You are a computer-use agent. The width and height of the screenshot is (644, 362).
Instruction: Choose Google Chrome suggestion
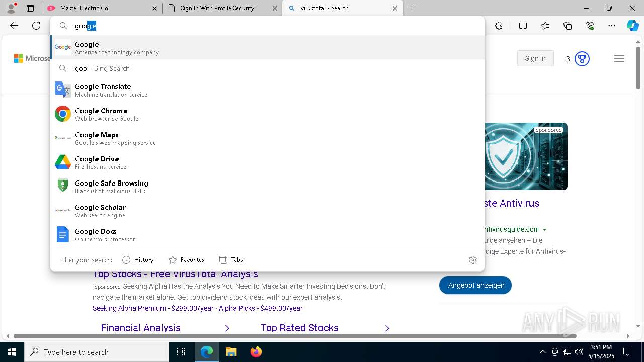267,114
